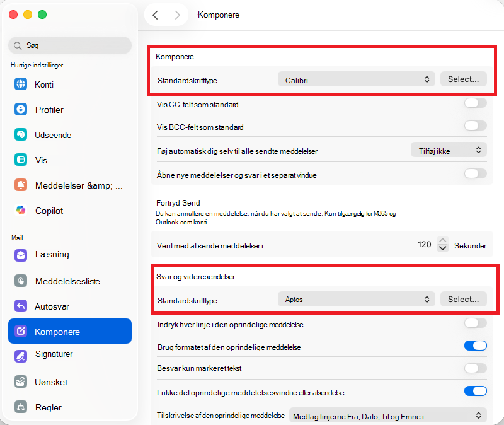Open the Aptos font dropdown
Screen dimensions: 504x425
[x=356, y=300]
